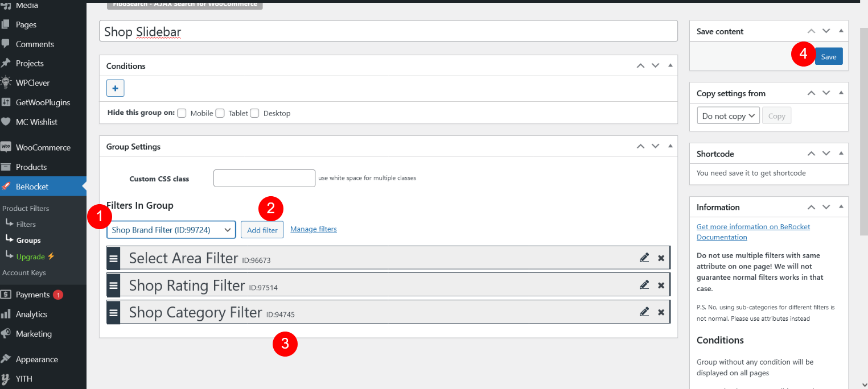Click the Media sidebar icon
Screen dimensions: 868x389
tap(6, 6)
